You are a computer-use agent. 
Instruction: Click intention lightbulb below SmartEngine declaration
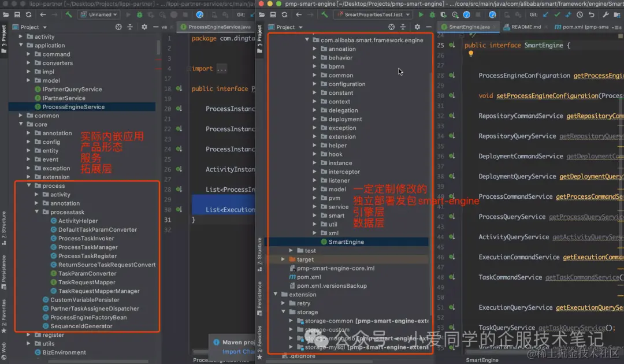point(471,53)
